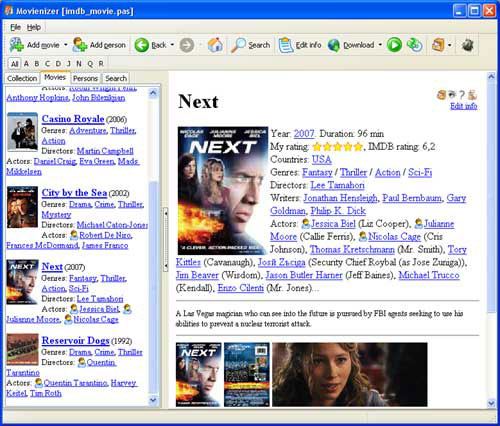Click the Add person toolbar icon
The height and width of the screenshot is (426, 500).
pos(79,45)
